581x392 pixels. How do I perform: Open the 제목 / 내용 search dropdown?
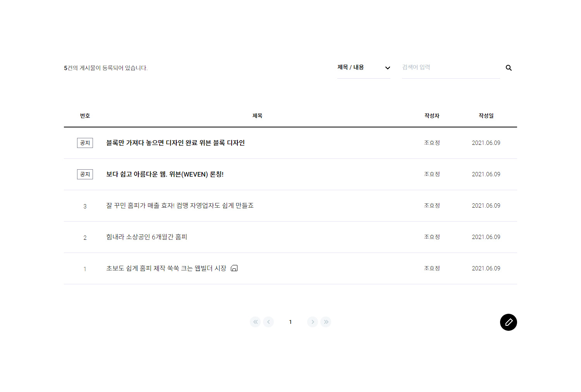pyautogui.click(x=364, y=68)
